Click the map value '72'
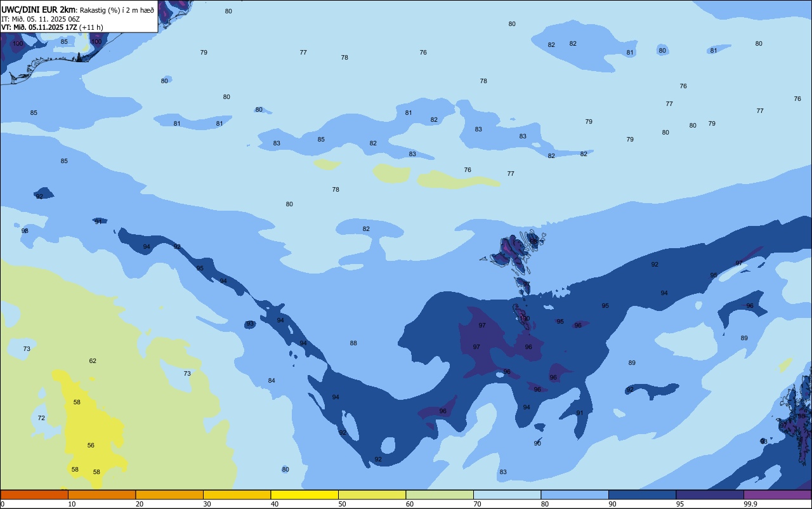 [41, 418]
